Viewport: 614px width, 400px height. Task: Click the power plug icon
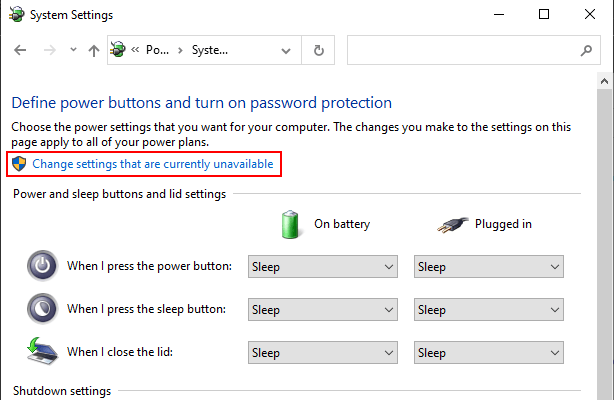pyautogui.click(x=452, y=224)
